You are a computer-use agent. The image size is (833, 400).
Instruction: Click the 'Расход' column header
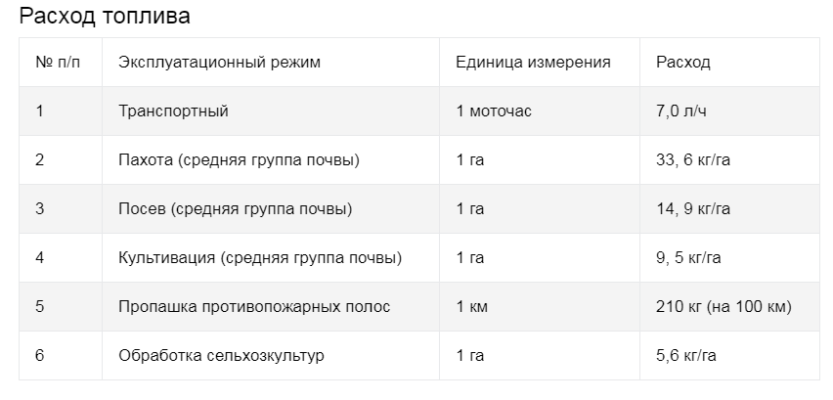683,62
